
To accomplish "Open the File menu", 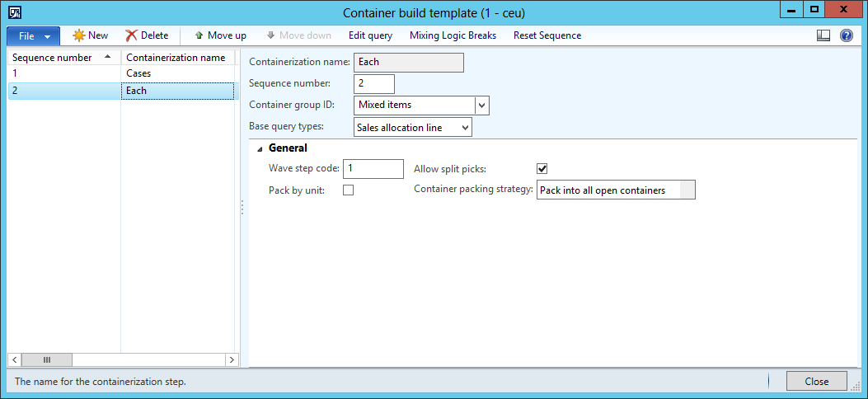I will (33, 36).
